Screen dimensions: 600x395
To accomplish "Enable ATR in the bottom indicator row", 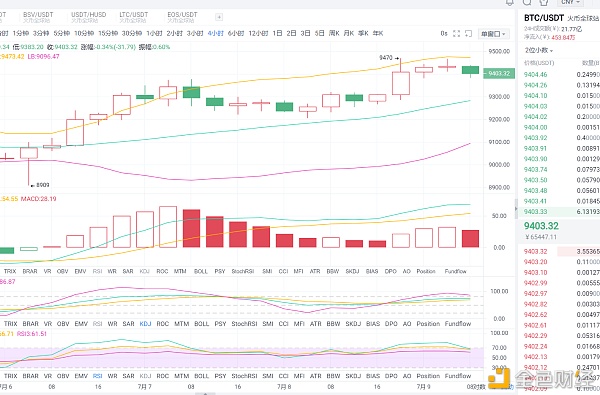I will [x=315, y=376].
